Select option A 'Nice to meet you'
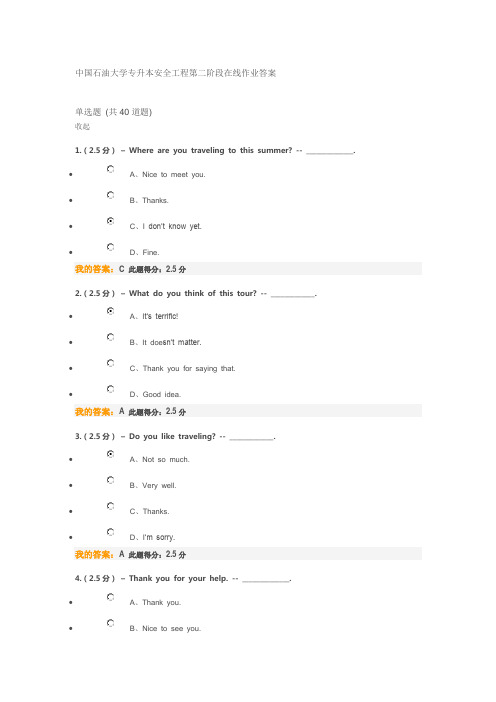The image size is (496, 702). tap(111, 169)
